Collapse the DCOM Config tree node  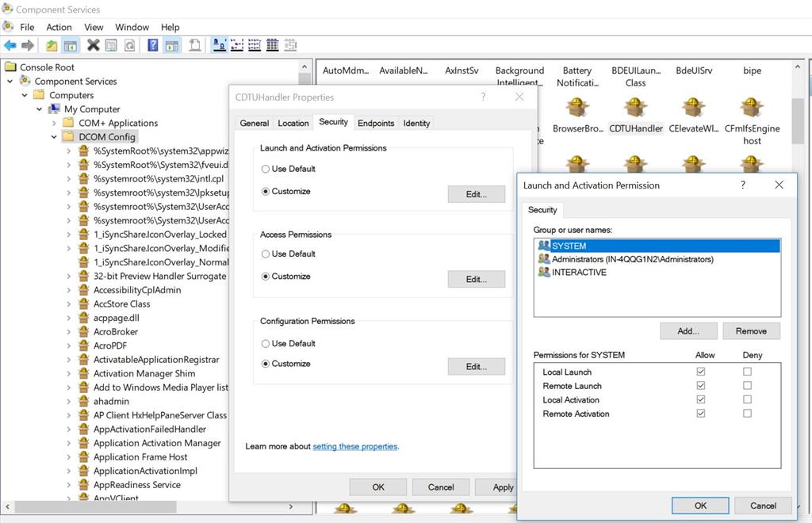point(54,137)
